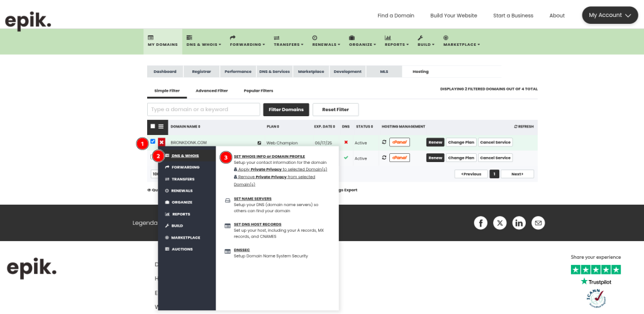Renew the BRONKDONK.COM hosting plan

click(435, 143)
